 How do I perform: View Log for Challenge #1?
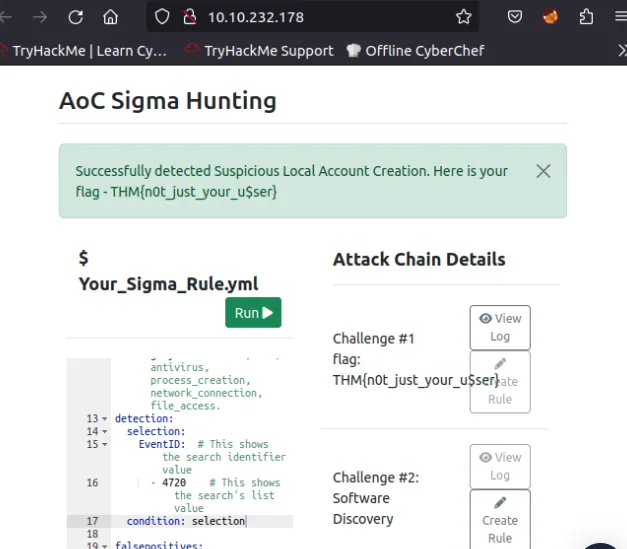pyautogui.click(x=500, y=327)
